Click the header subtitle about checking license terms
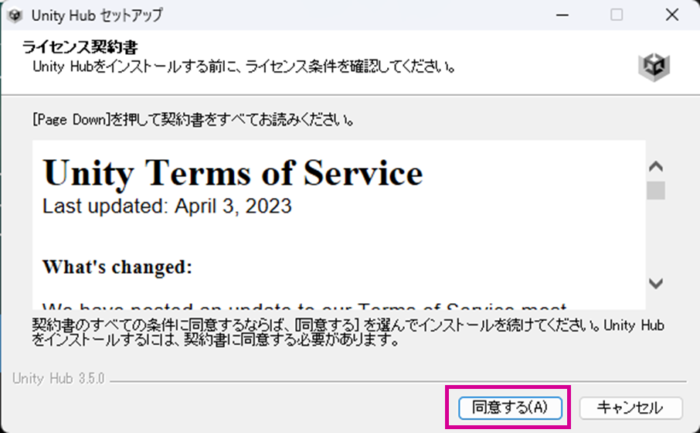 click(244, 67)
